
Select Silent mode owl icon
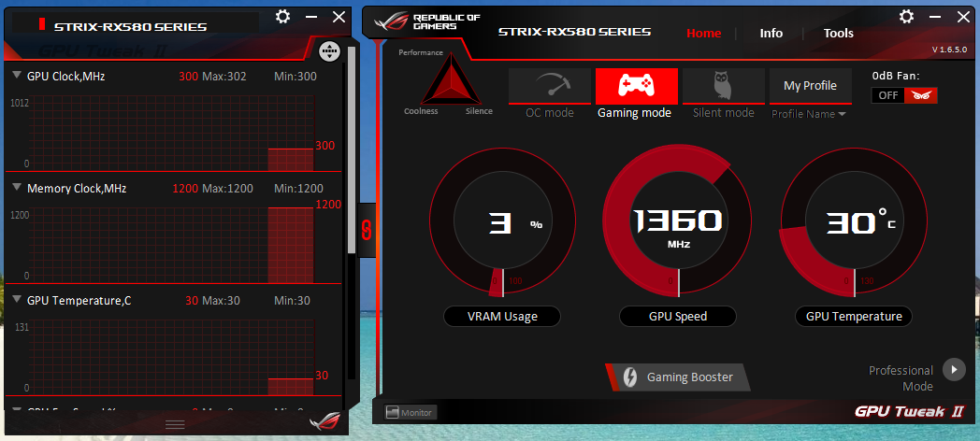coord(723,86)
